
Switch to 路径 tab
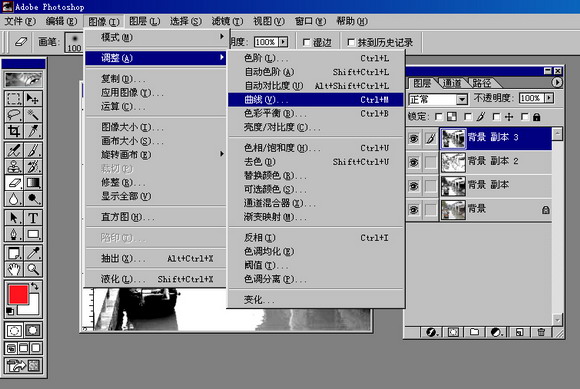[481, 83]
